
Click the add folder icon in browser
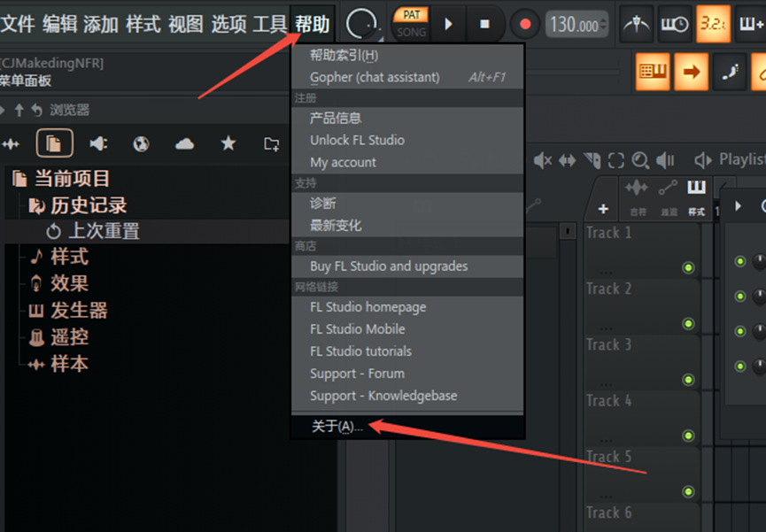pos(272,143)
